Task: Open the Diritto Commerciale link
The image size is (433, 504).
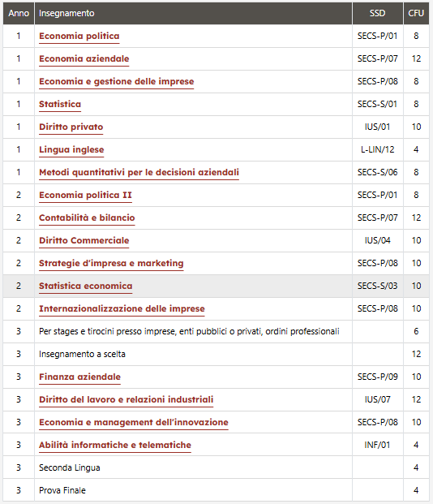Action: (84, 240)
